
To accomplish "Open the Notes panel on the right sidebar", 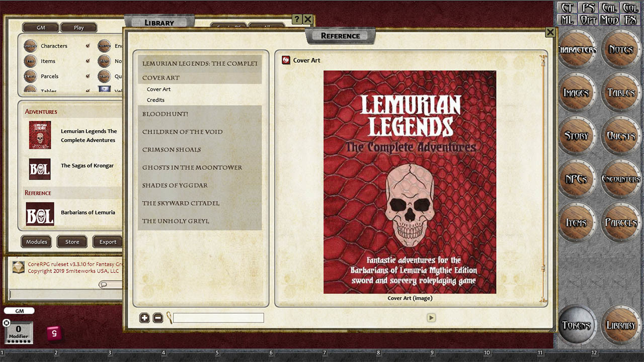I will (620, 50).
